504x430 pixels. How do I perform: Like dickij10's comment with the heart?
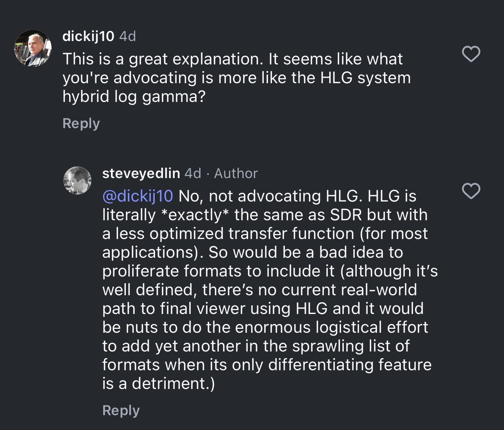click(x=471, y=54)
